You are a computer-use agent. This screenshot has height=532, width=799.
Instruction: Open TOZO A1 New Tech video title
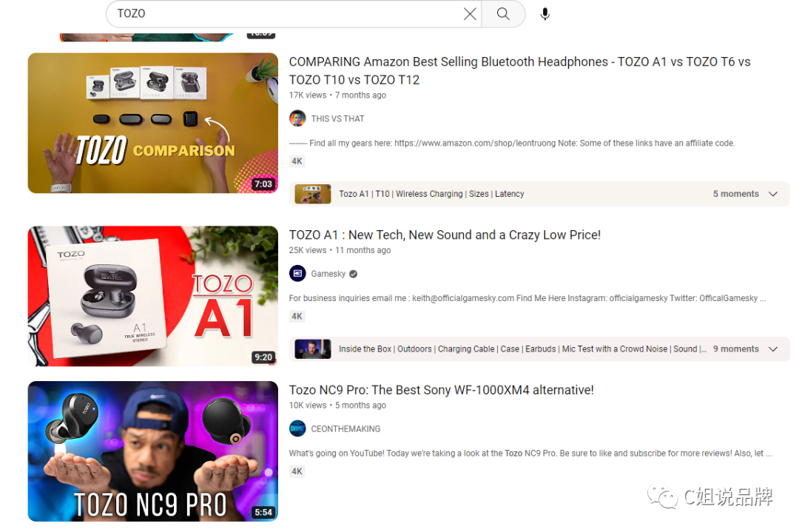tap(445, 235)
